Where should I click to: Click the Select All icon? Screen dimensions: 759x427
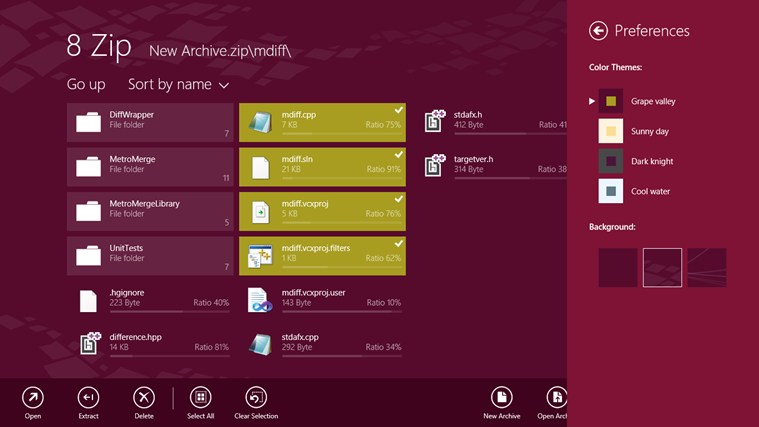[x=200, y=398]
